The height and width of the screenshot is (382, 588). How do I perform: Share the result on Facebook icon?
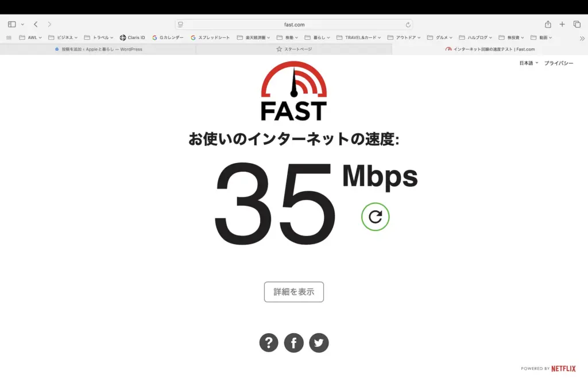click(294, 342)
